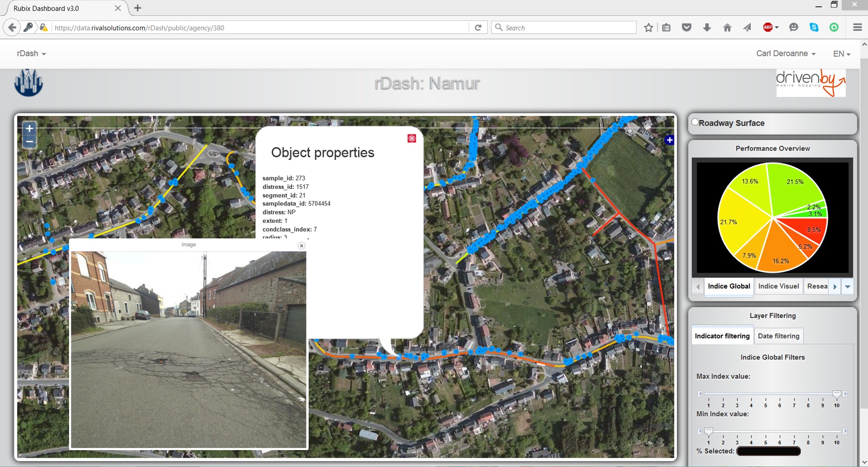The width and height of the screenshot is (868, 467).
Task: Select the Date filtering tab
Action: [x=778, y=336]
